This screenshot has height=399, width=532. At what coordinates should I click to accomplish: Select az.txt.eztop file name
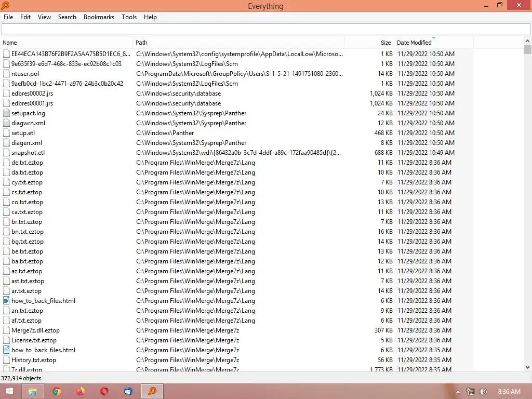pyautogui.click(x=27, y=270)
